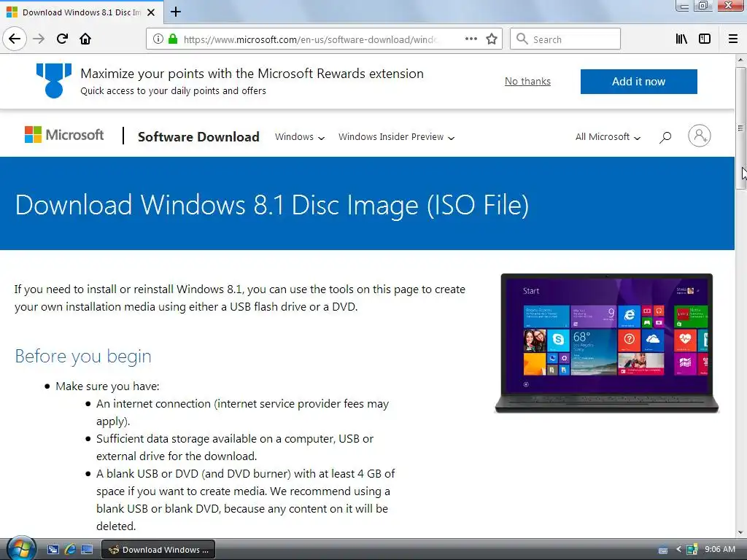This screenshot has height=560, width=747.
Task: Click the sign-in account avatar icon
Action: (x=700, y=136)
